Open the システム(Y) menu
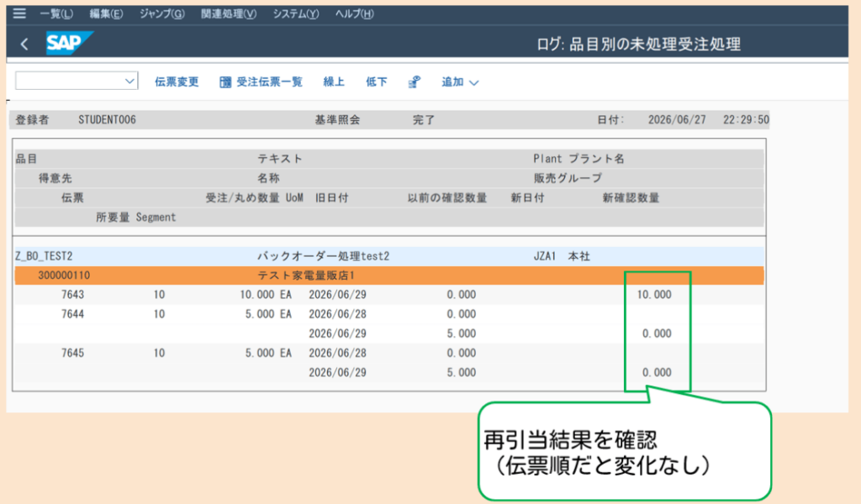The image size is (861, 504). (x=296, y=13)
